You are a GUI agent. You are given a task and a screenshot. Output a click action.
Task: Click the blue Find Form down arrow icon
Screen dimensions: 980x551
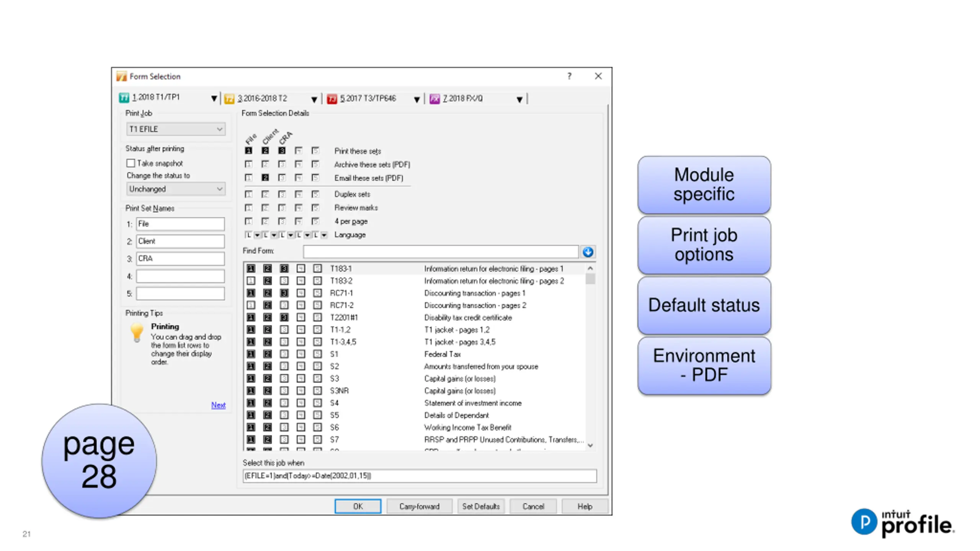pyautogui.click(x=588, y=252)
